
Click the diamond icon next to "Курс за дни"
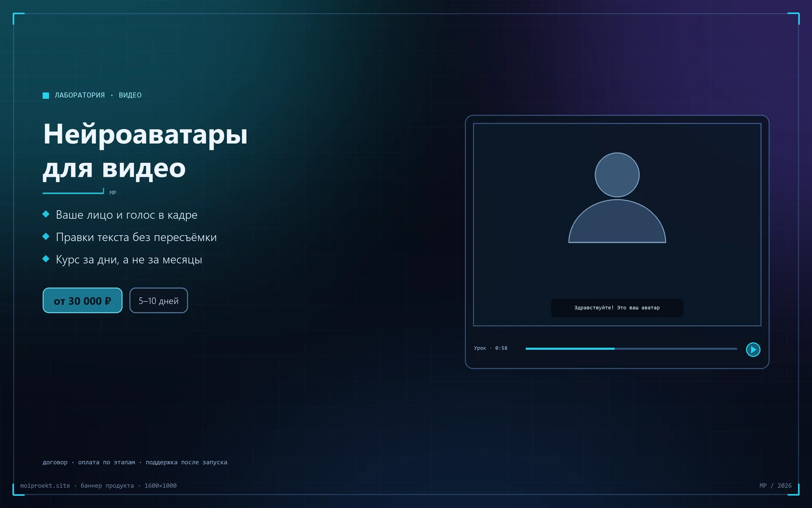point(46,259)
